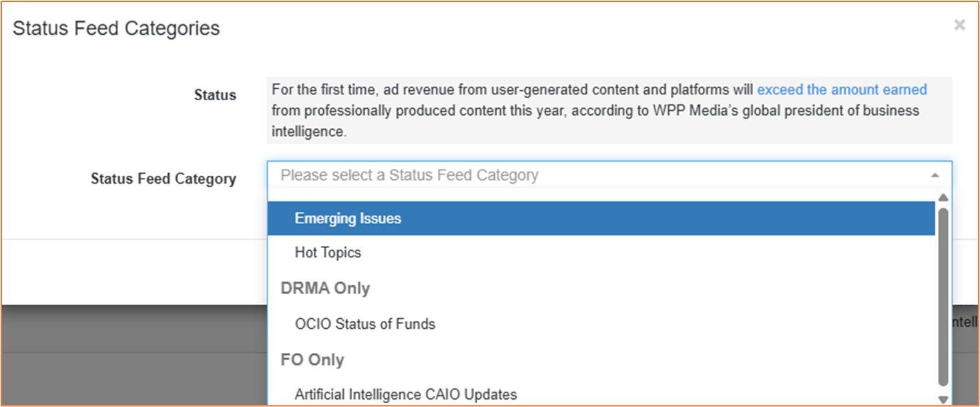The height and width of the screenshot is (407, 980).
Task: Click the gray Status text box
Action: point(609,110)
